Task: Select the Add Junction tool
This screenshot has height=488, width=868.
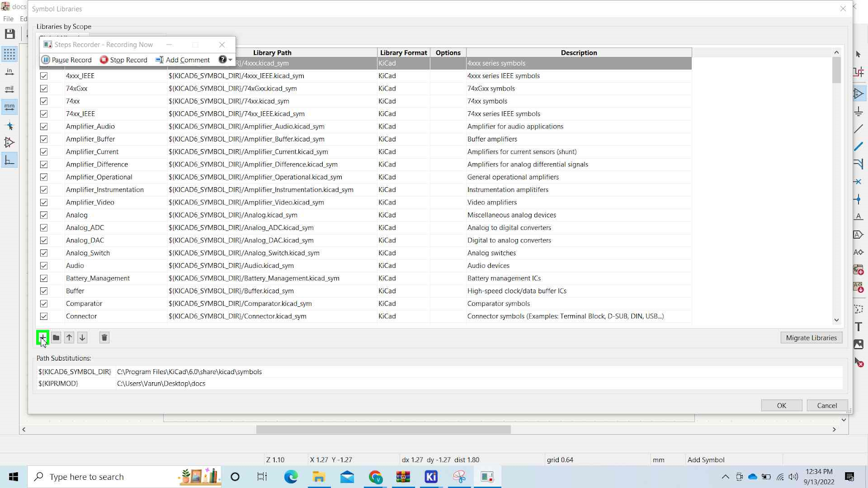Action: [x=858, y=200]
